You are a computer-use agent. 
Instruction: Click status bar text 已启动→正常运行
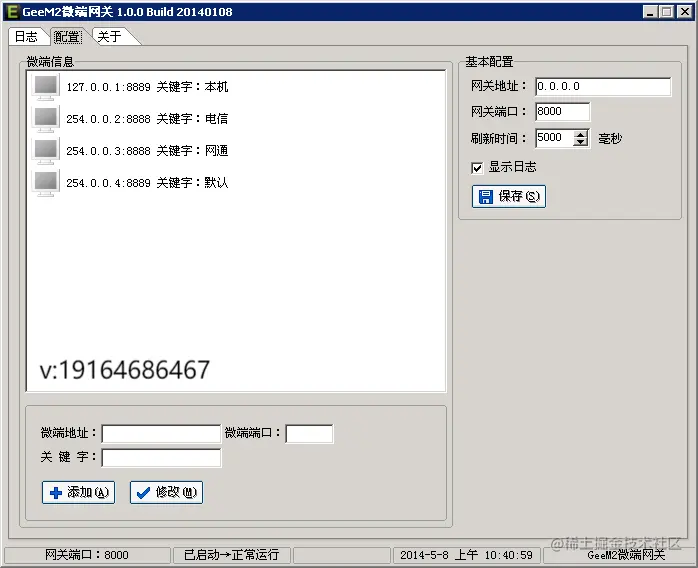tap(231, 555)
